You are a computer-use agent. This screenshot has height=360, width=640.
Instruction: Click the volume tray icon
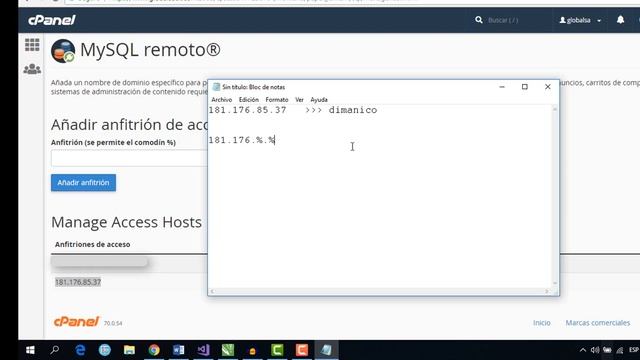595,350
